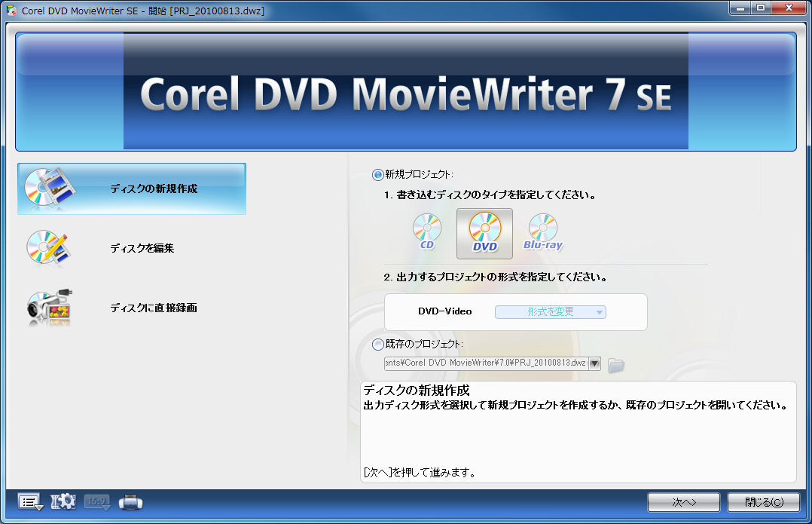
Task: Click the 16:9 aspect ratio icon
Action: [97, 501]
